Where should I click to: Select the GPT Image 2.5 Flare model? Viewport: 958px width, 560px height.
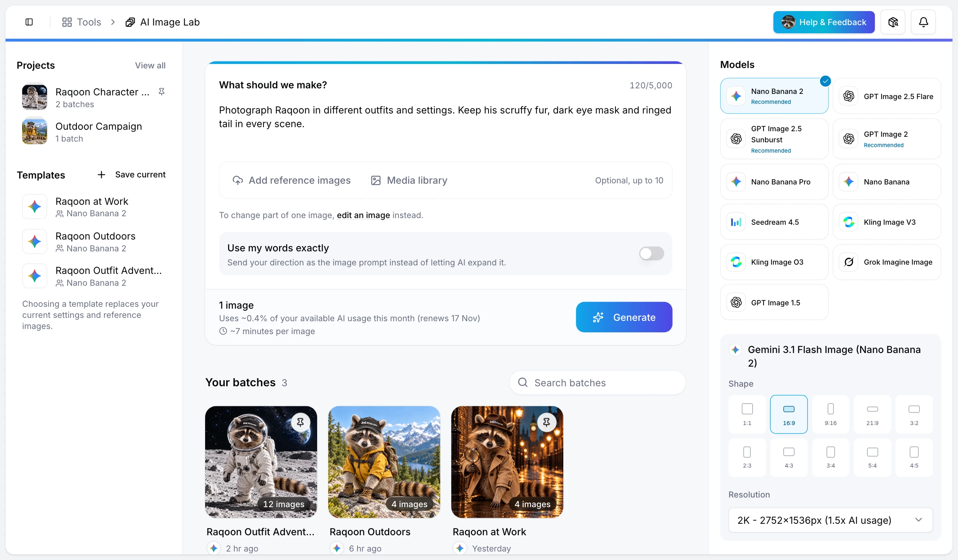[887, 96]
